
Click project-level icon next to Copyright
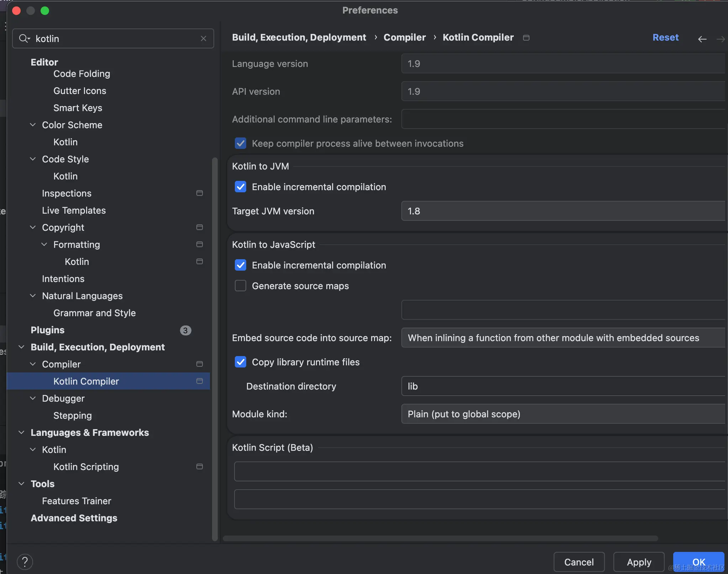point(200,227)
